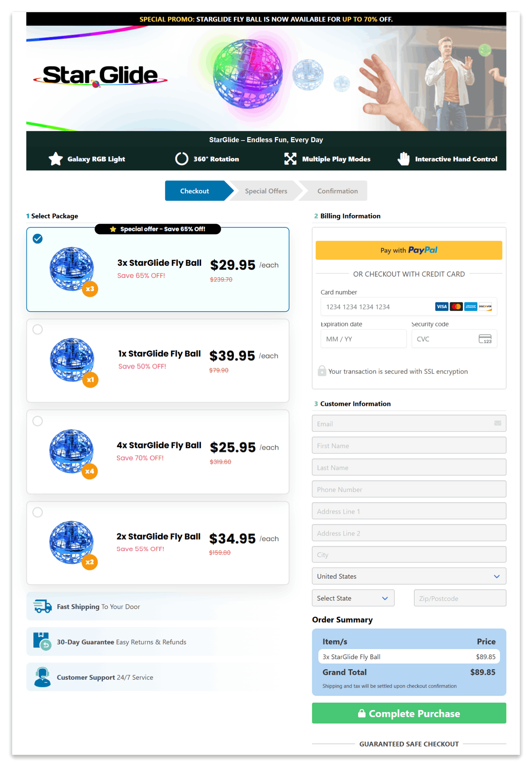Click the 'Save 70% OFF!' text

140,458
